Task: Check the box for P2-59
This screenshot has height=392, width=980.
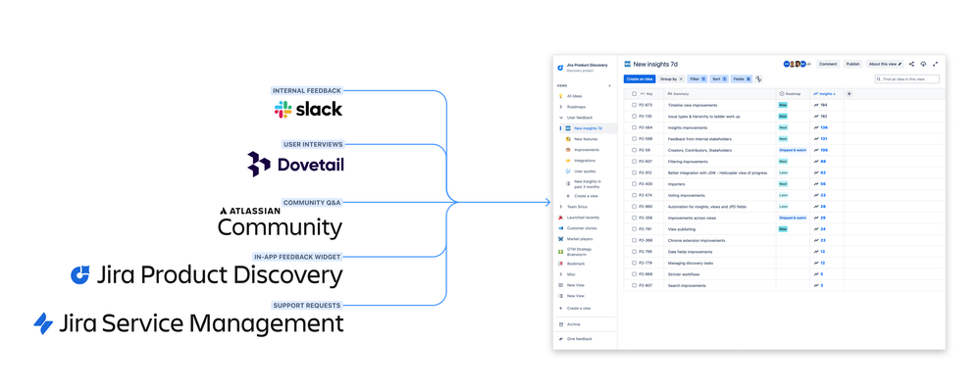Action: (x=634, y=150)
